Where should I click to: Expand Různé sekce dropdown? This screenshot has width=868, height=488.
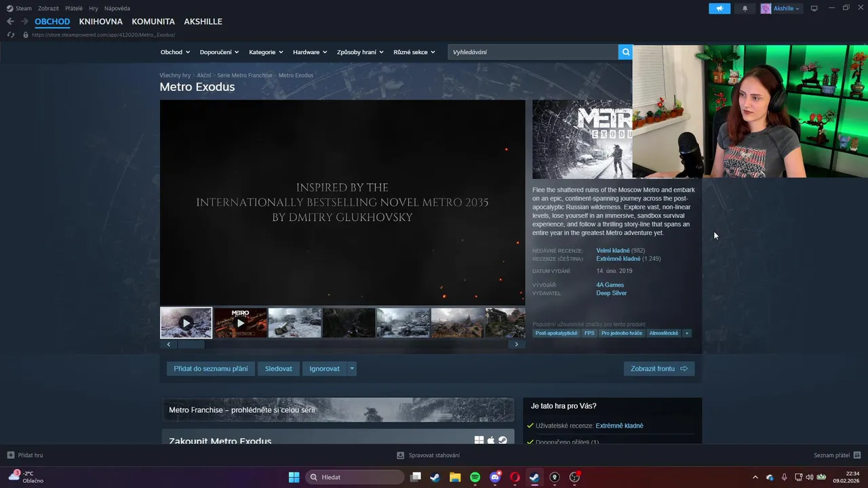click(x=414, y=52)
